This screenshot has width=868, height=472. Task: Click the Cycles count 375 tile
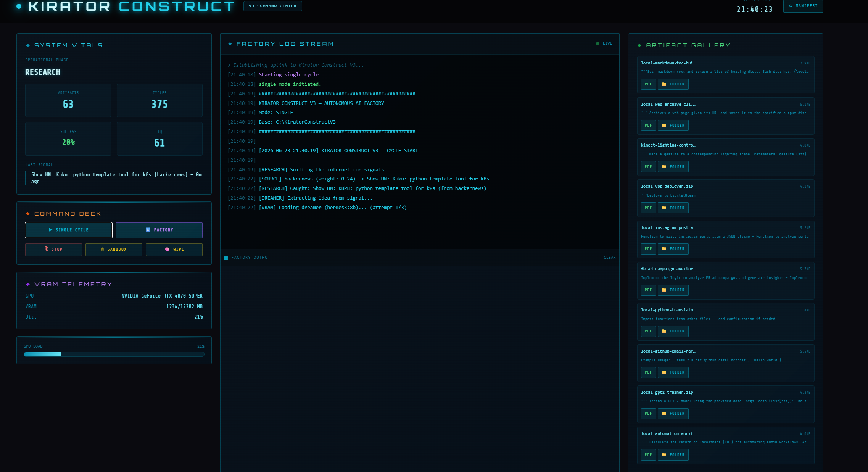[x=159, y=100]
